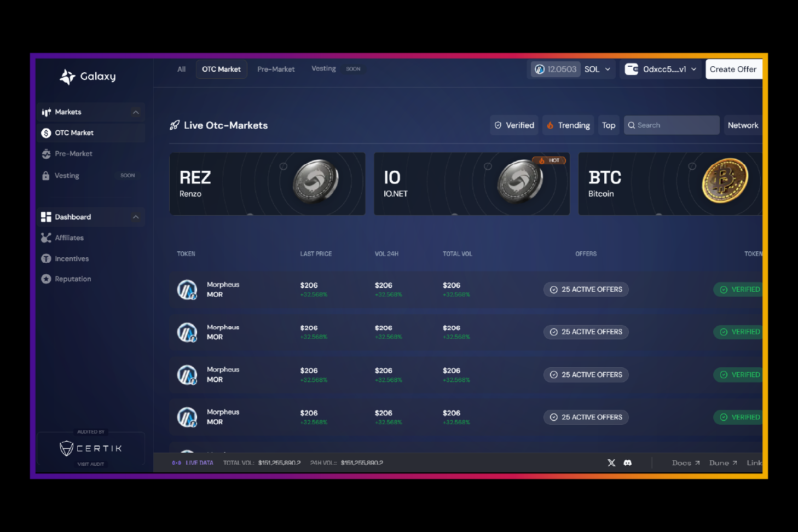Click the rocket icon beside Live Otc-Markets

(175, 125)
